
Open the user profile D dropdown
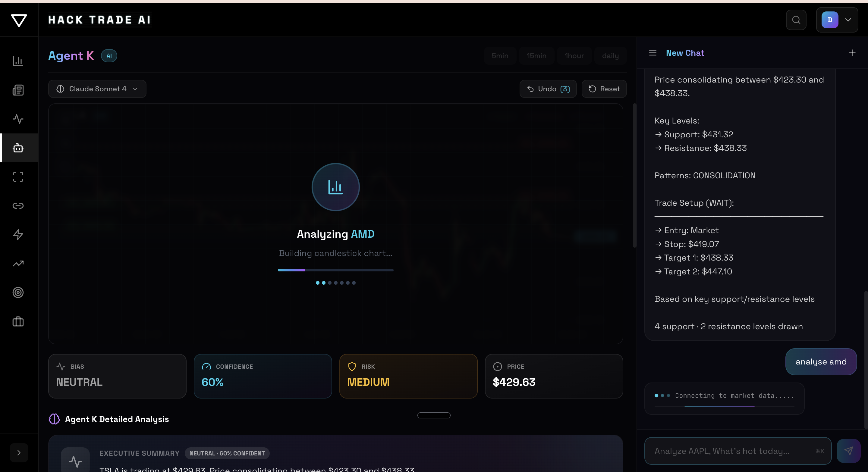[837, 20]
